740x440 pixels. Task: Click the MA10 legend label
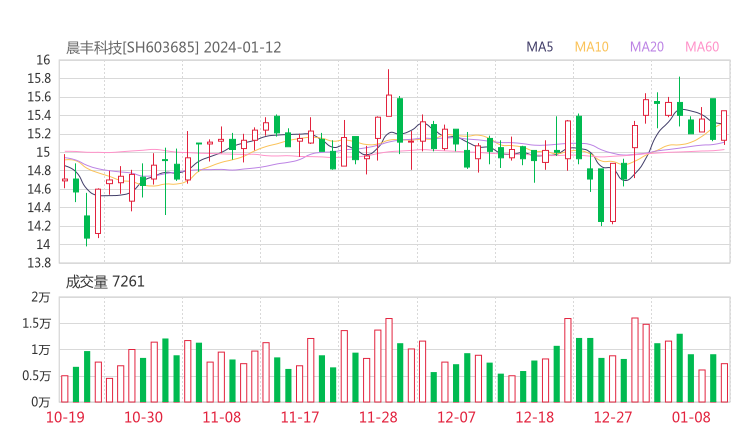pos(591,47)
